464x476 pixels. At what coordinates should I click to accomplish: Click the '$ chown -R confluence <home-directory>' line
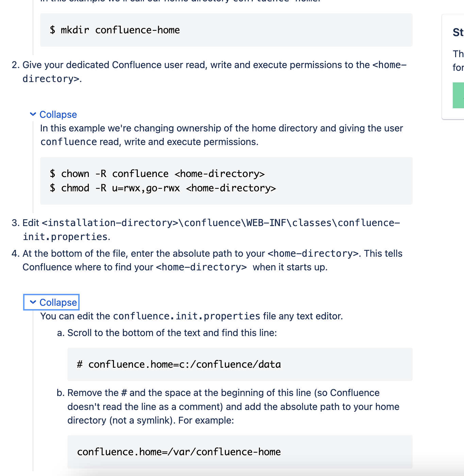point(157,174)
